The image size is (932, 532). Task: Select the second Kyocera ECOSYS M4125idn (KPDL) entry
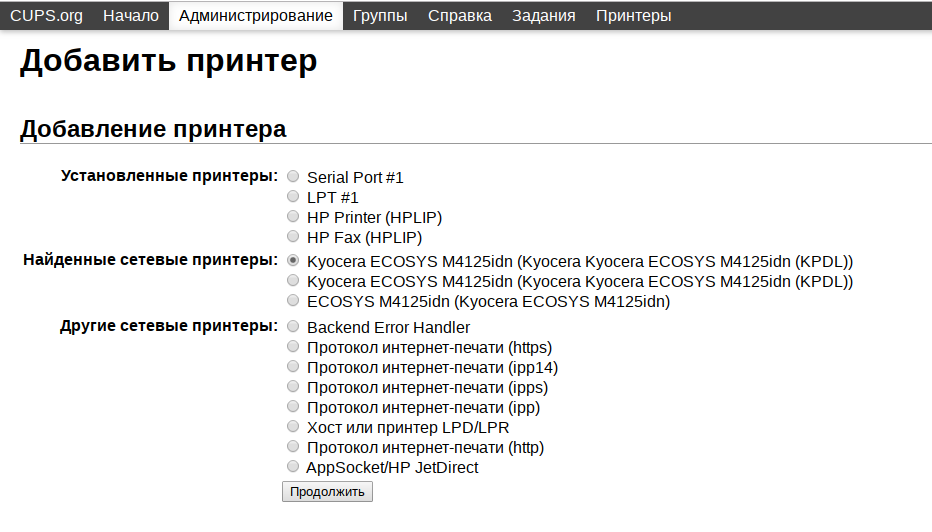tap(293, 280)
